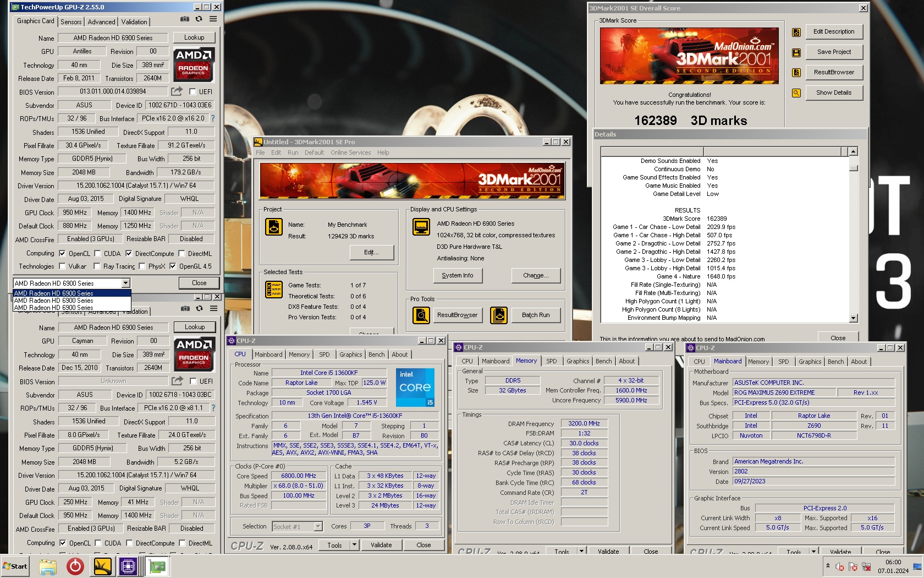Collapse the GPU selection dropdown in GPU-Z

tap(125, 283)
